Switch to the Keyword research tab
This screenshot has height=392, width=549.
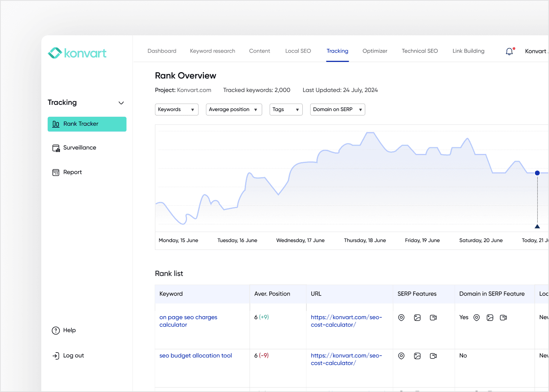212,51
